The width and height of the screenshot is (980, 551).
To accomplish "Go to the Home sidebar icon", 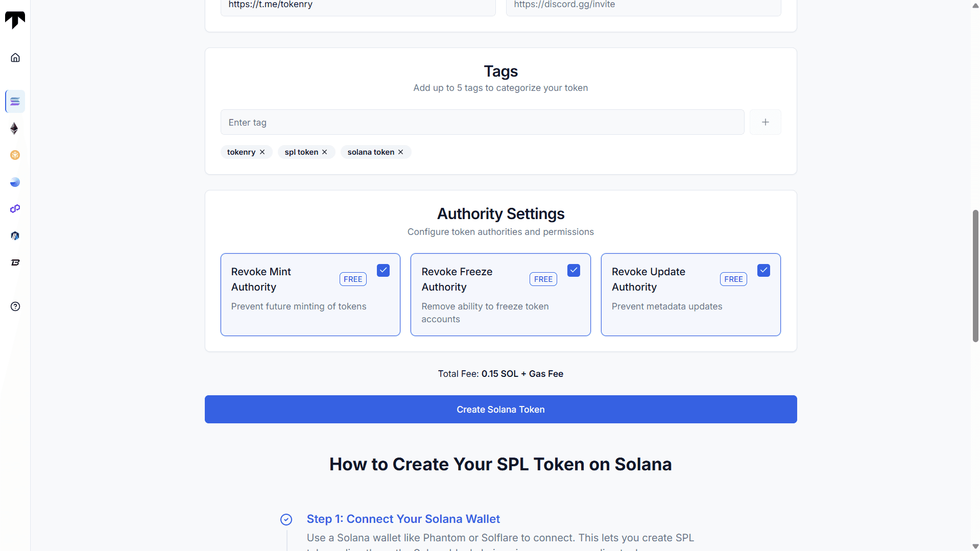I will [x=15, y=58].
